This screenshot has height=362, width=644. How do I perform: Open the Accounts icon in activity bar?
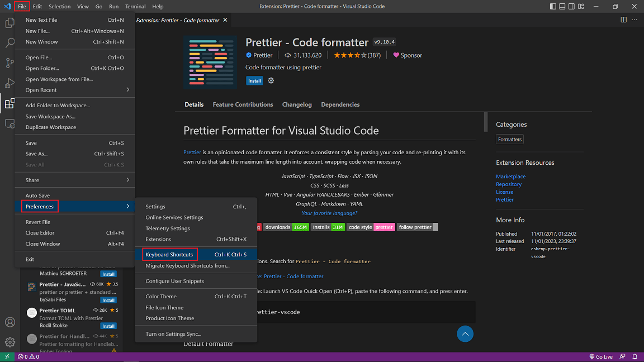[10, 322]
